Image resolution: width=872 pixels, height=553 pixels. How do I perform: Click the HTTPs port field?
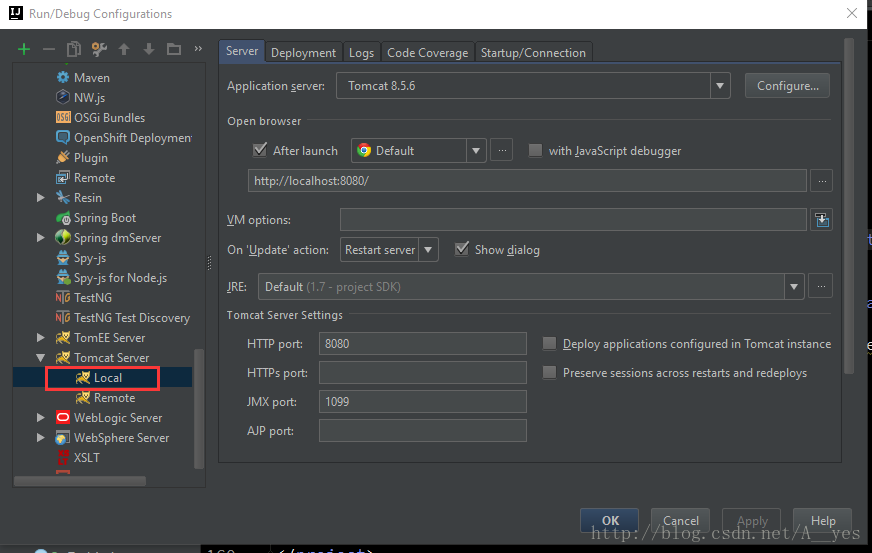pos(423,373)
